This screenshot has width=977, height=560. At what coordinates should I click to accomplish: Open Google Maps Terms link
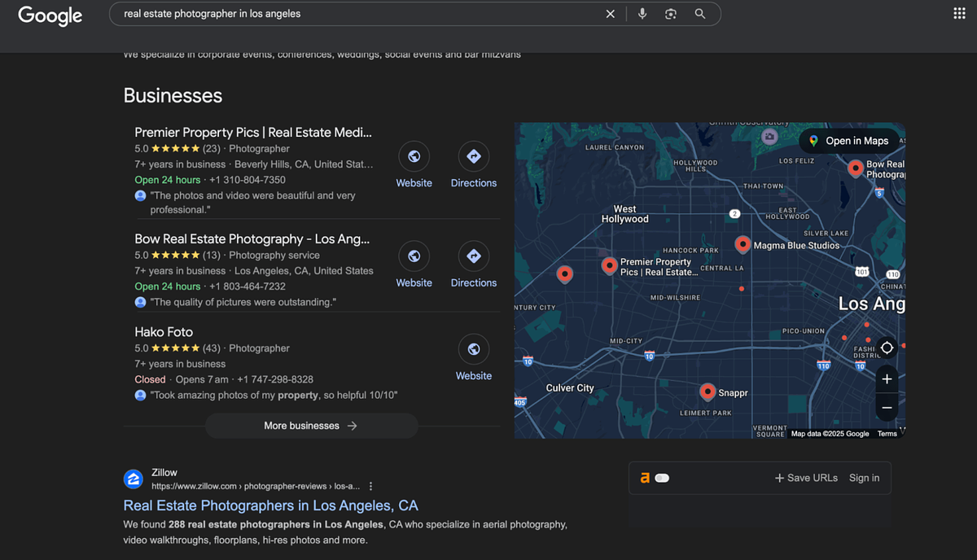click(x=887, y=434)
